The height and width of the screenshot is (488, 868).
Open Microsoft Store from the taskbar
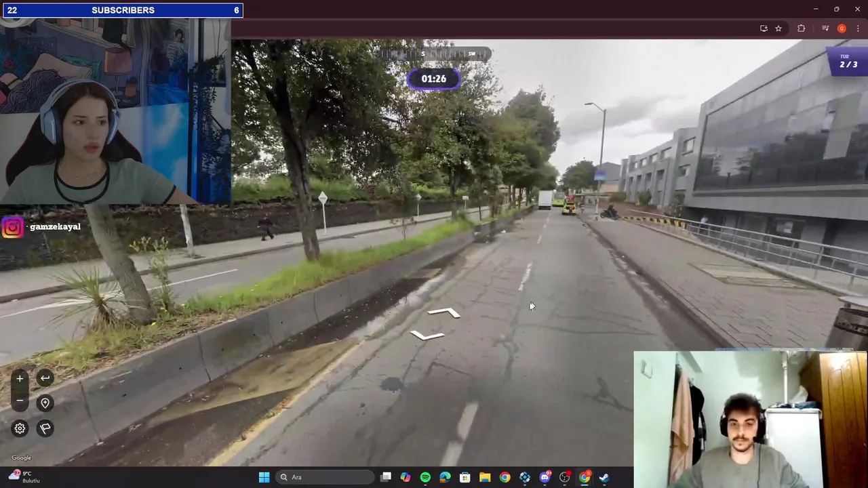(465, 477)
